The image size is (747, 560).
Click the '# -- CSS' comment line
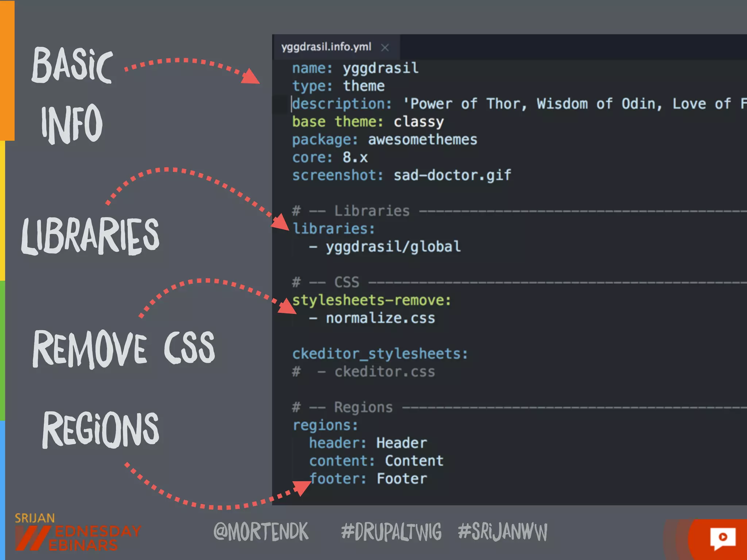[519, 282]
